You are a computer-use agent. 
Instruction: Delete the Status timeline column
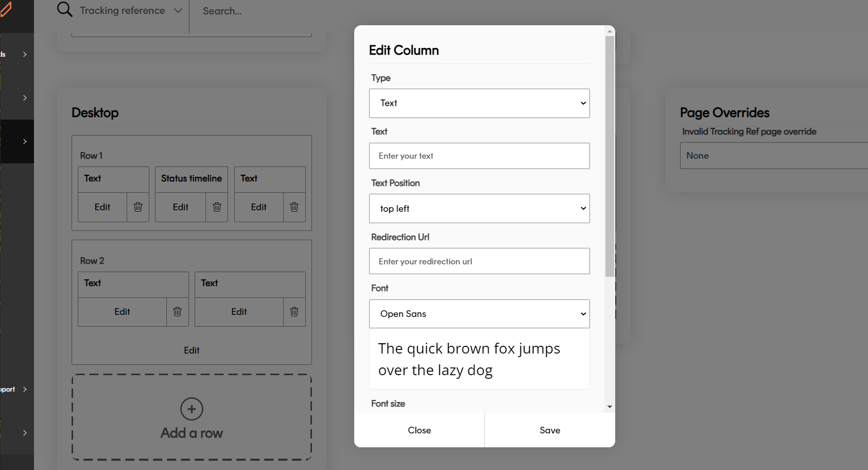[x=217, y=207]
